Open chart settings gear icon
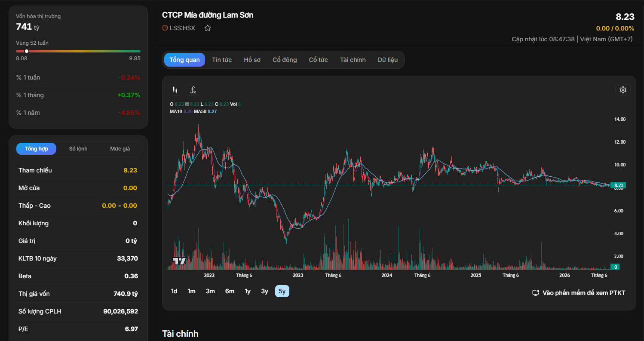The image size is (644, 341). click(623, 90)
